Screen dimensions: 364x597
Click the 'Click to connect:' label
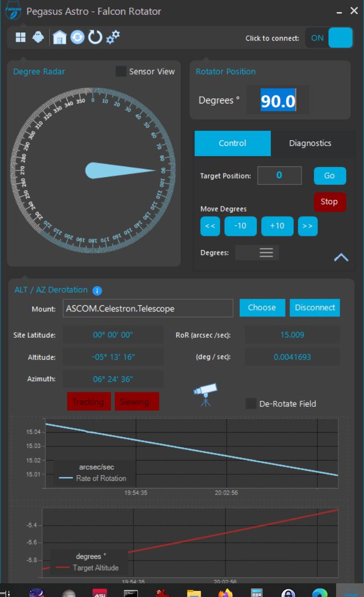272,38
